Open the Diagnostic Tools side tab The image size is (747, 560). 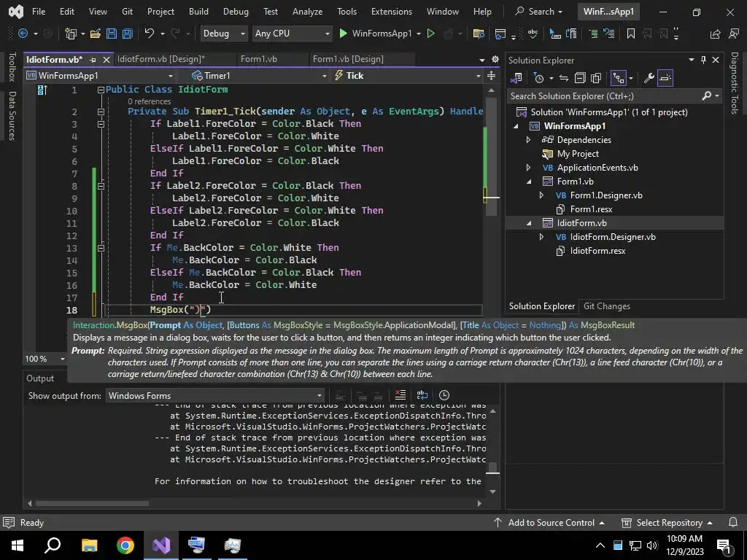[734, 83]
